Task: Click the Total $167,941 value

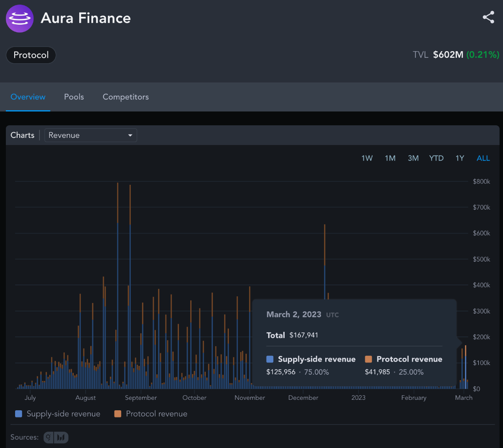Action: coord(304,335)
